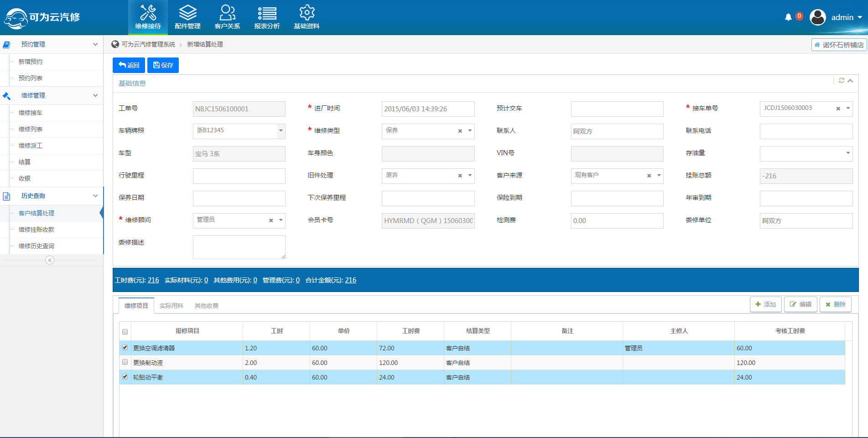Open the 维修接待 wrench icon module
The image size is (868, 438).
coord(148,17)
